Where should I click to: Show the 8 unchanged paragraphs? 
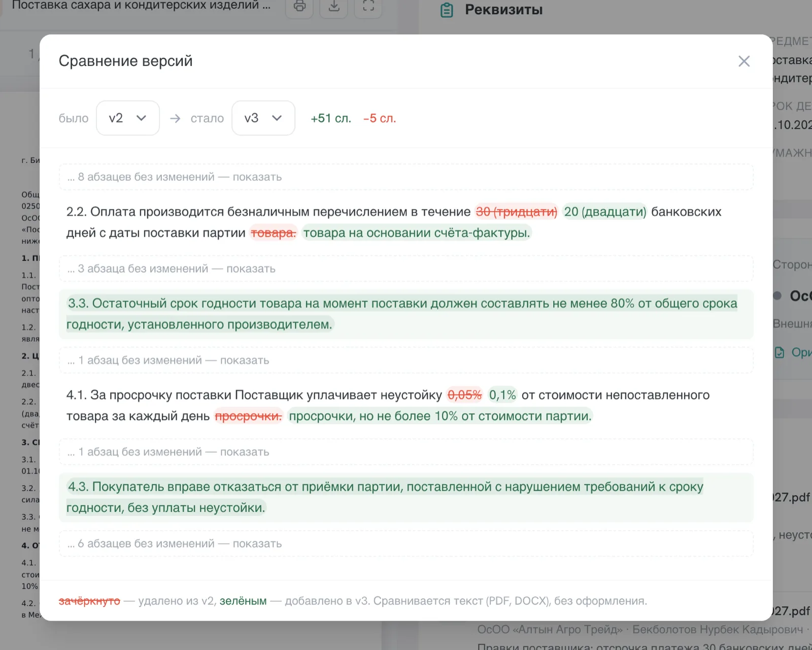point(406,177)
